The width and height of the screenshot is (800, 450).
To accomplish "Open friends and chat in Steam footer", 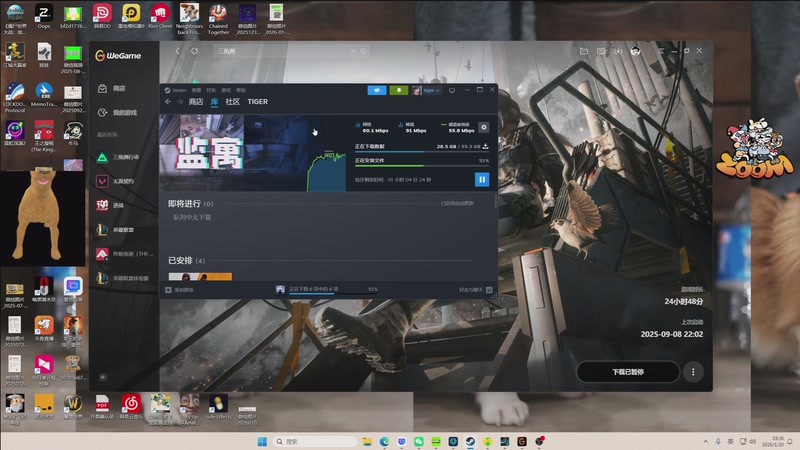I will tap(475, 290).
